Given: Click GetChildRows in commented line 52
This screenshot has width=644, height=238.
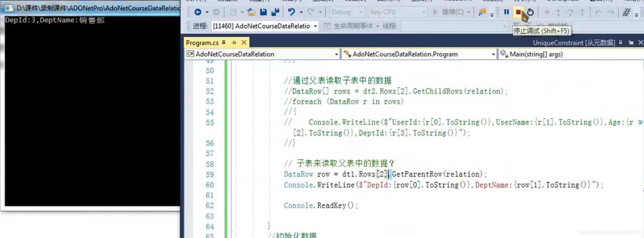Looking at the screenshot, I should (438, 91).
